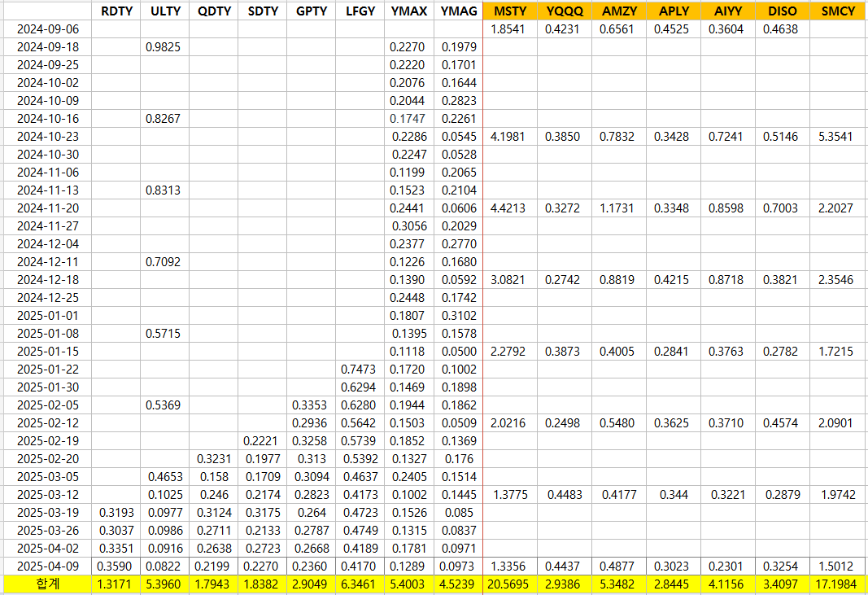Screen dimensions: 868x595
Task: Select the SDTY column header cell
Action: 263,11
